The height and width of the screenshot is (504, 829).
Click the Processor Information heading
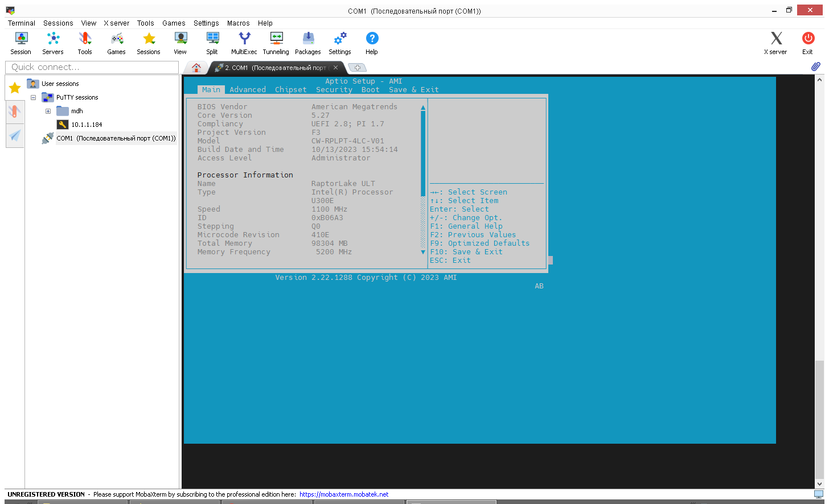point(245,175)
